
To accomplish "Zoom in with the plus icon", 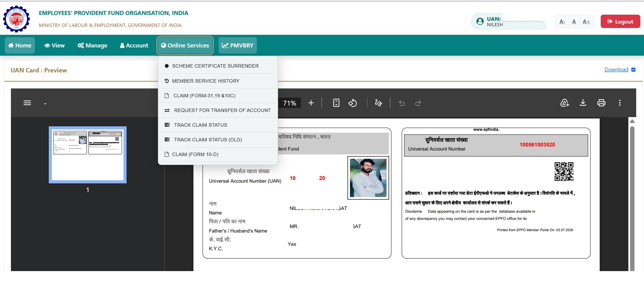I will [311, 103].
